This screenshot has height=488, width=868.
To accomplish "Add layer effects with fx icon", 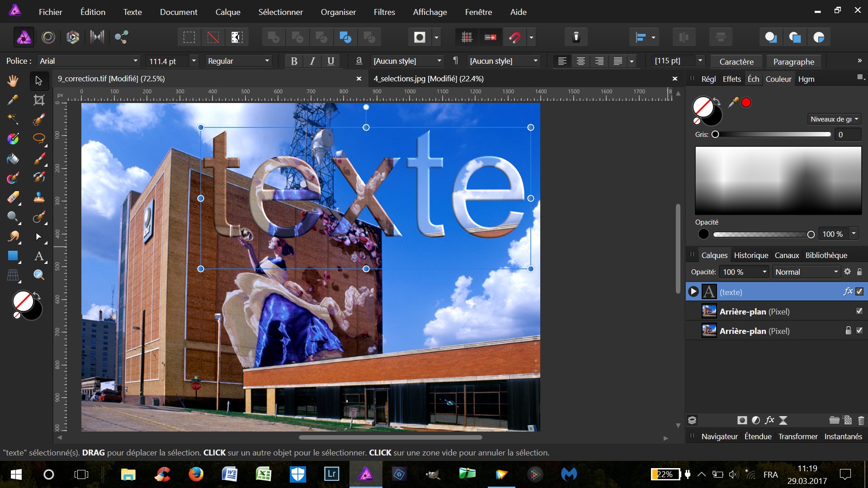I will tap(769, 421).
